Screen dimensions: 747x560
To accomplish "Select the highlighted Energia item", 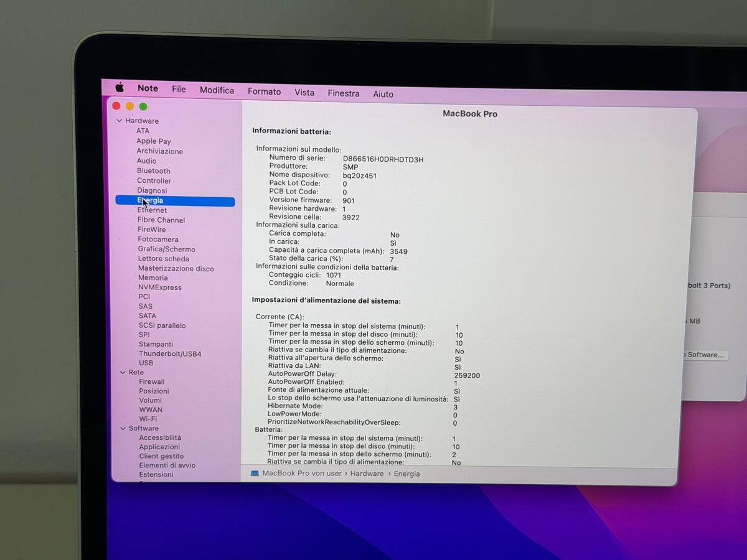I will (x=175, y=201).
